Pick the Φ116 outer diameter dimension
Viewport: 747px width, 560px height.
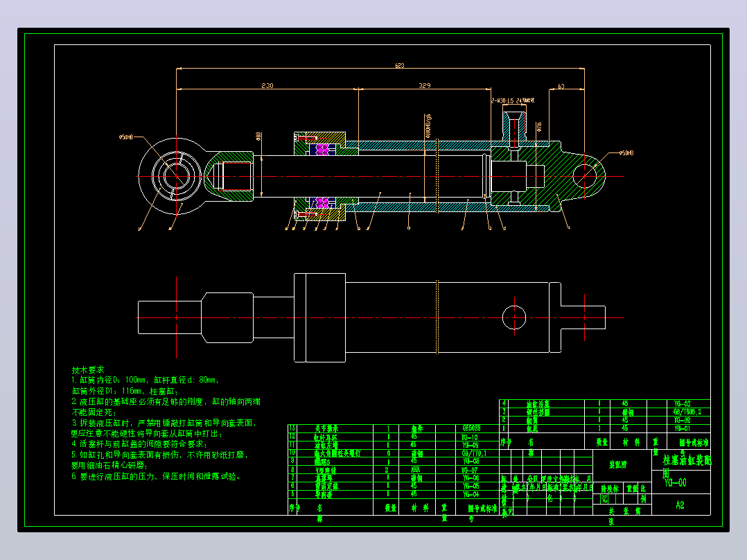point(539,127)
